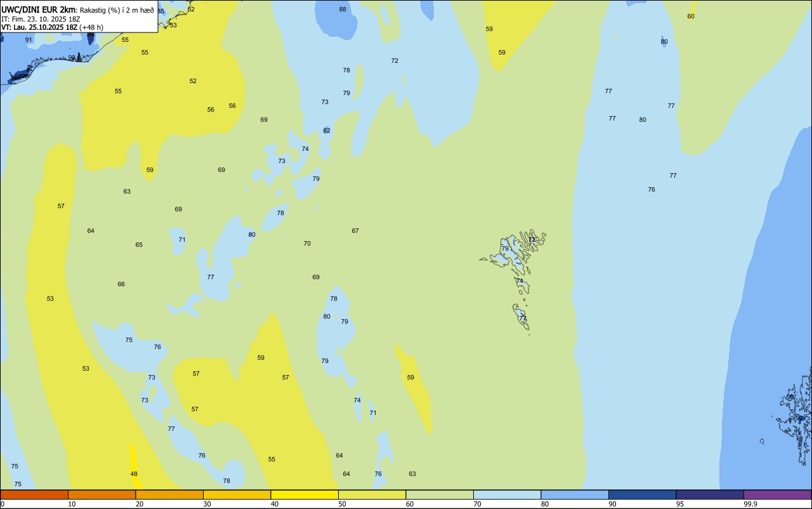Click the pale yellow 50–60 legend swatch
Image resolution: width=812 pixels, height=509 pixels.
[x=372, y=494]
